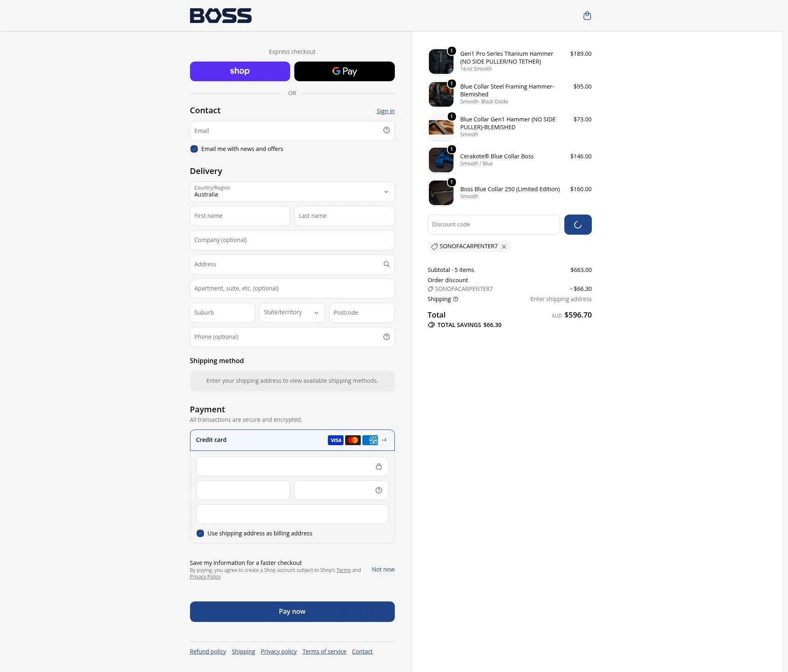Select the Credit card payment option

(x=292, y=440)
